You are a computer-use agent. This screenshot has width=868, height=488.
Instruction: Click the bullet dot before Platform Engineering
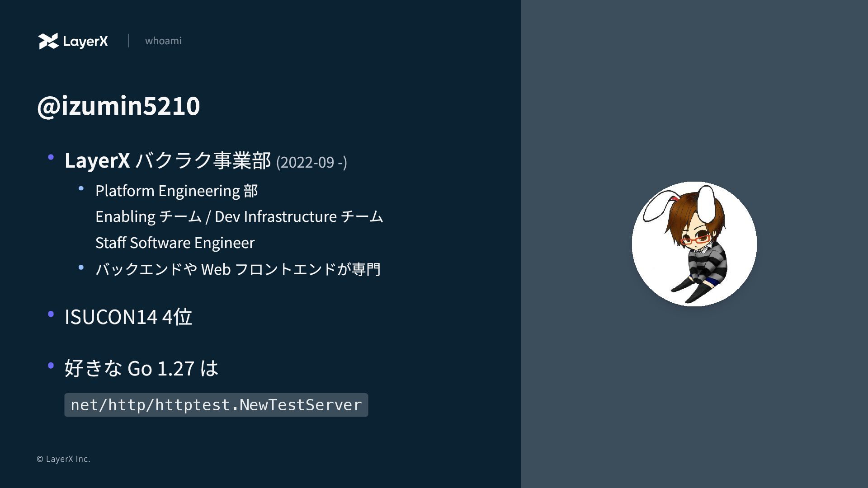(81, 188)
